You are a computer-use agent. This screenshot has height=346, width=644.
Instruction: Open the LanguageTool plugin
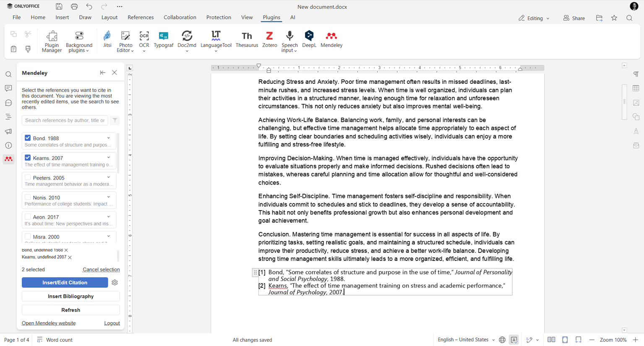[x=216, y=42]
